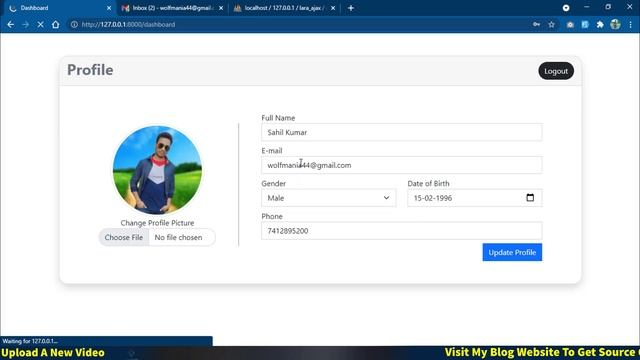
Task: Go back using browser back arrow
Action: [x=11, y=24]
